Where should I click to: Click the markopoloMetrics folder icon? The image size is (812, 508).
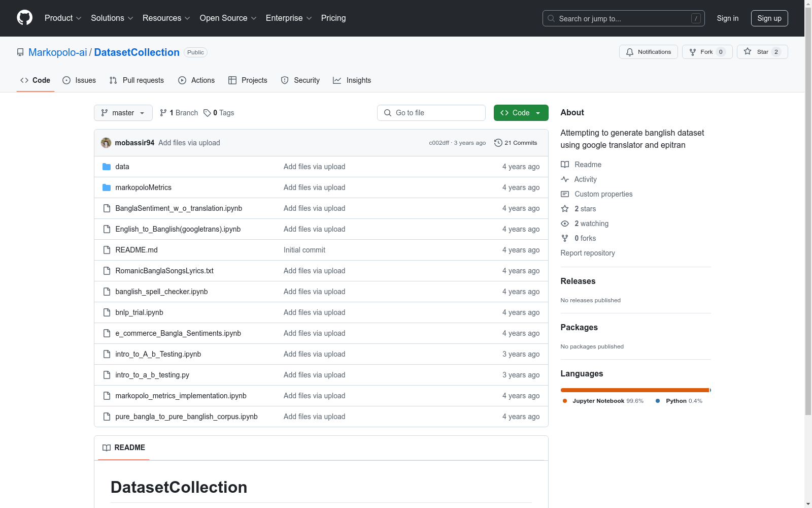pos(107,187)
